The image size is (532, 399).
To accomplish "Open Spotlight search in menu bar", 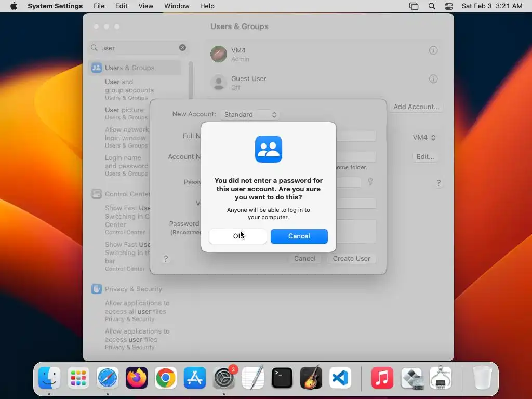I will point(432,6).
